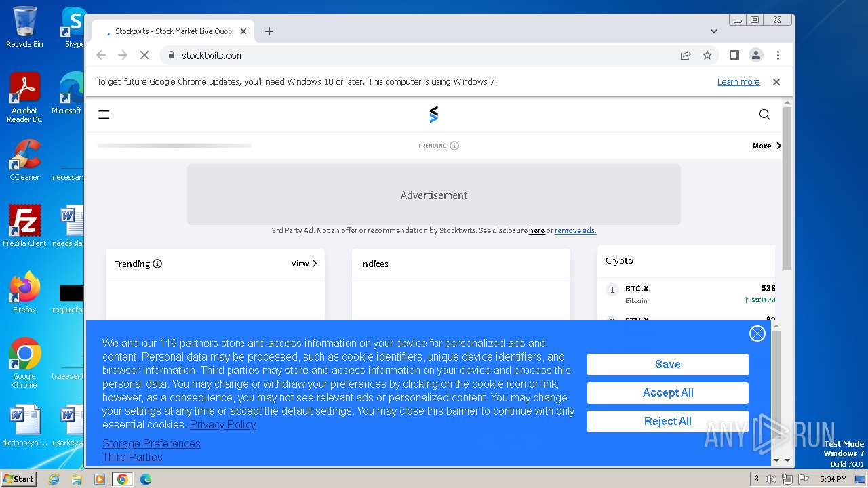Click remove ads link
The height and width of the screenshot is (488, 868).
tap(575, 230)
